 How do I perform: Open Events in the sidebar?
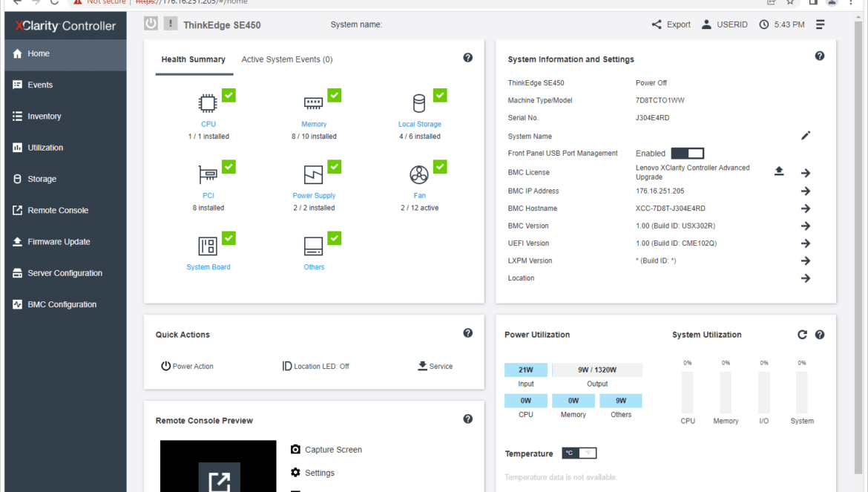[65, 85]
